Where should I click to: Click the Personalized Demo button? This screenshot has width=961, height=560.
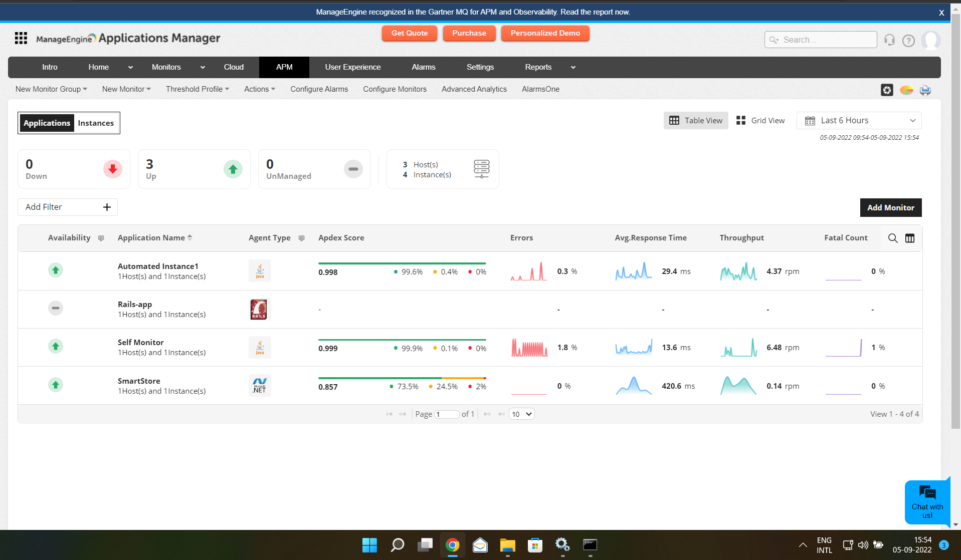[545, 33]
